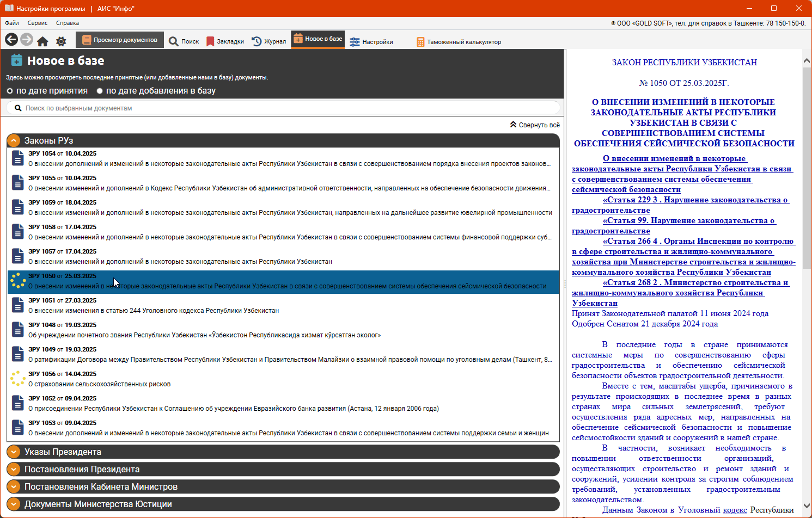Screen dimensions: 812x518
Task: Expand Постановления Кабинета Министров section
Action: (x=283, y=486)
